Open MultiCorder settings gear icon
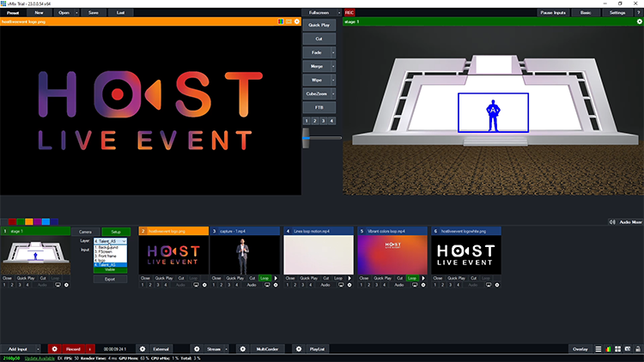The width and height of the screenshot is (644, 362). [x=242, y=349]
